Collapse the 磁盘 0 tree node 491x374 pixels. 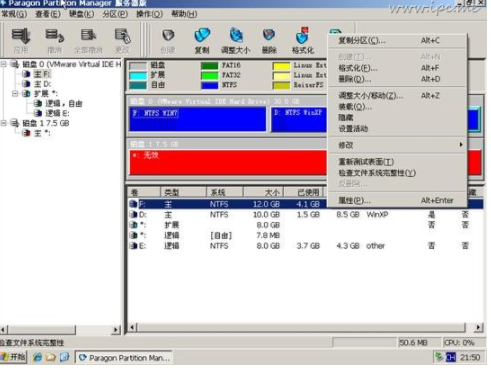pyautogui.click(x=4, y=64)
